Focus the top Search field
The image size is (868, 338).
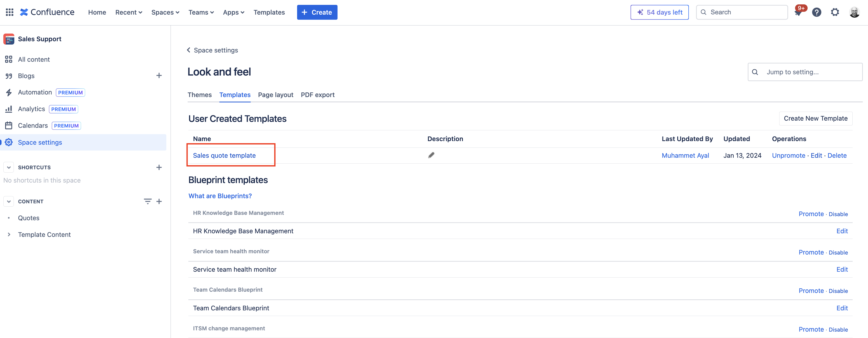pyautogui.click(x=742, y=12)
